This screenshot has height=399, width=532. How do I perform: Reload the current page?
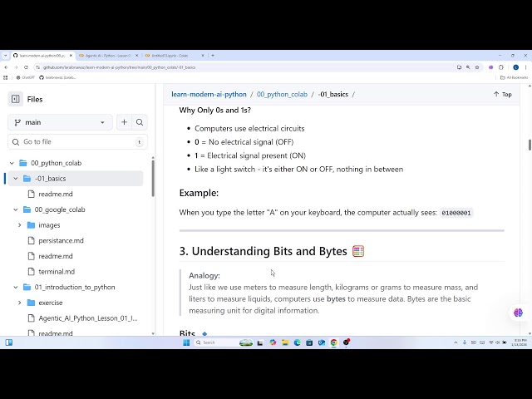26,67
